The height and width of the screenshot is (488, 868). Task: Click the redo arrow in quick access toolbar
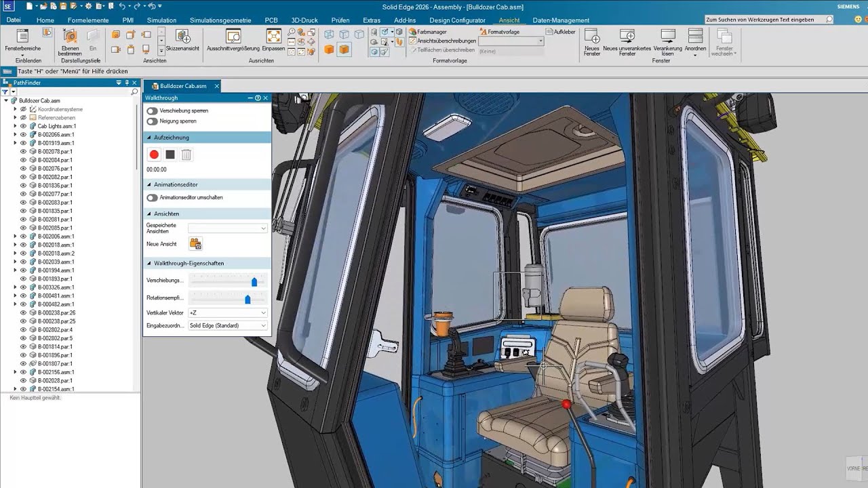click(138, 6)
